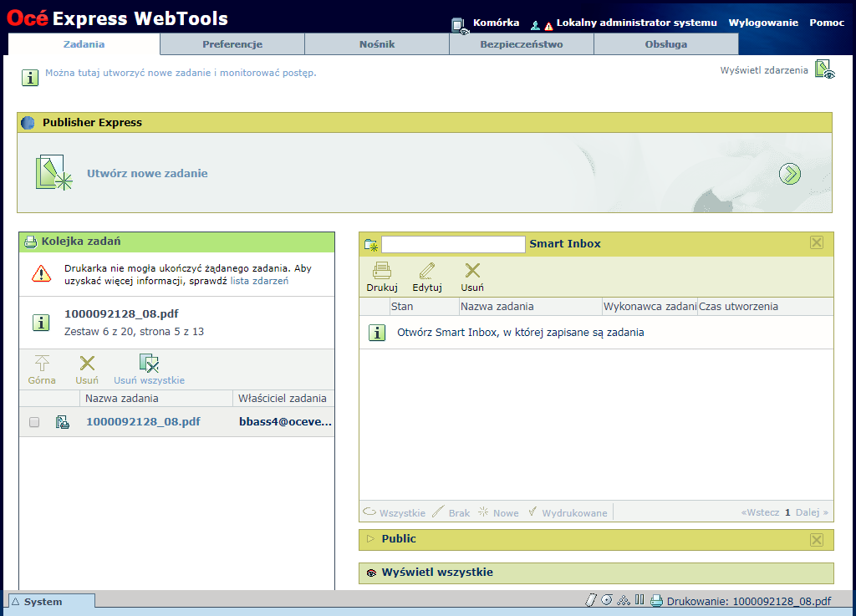The width and height of the screenshot is (856, 616).
Task: Click the Nazwa zadania column in Smart Inbox
Action: [530, 307]
